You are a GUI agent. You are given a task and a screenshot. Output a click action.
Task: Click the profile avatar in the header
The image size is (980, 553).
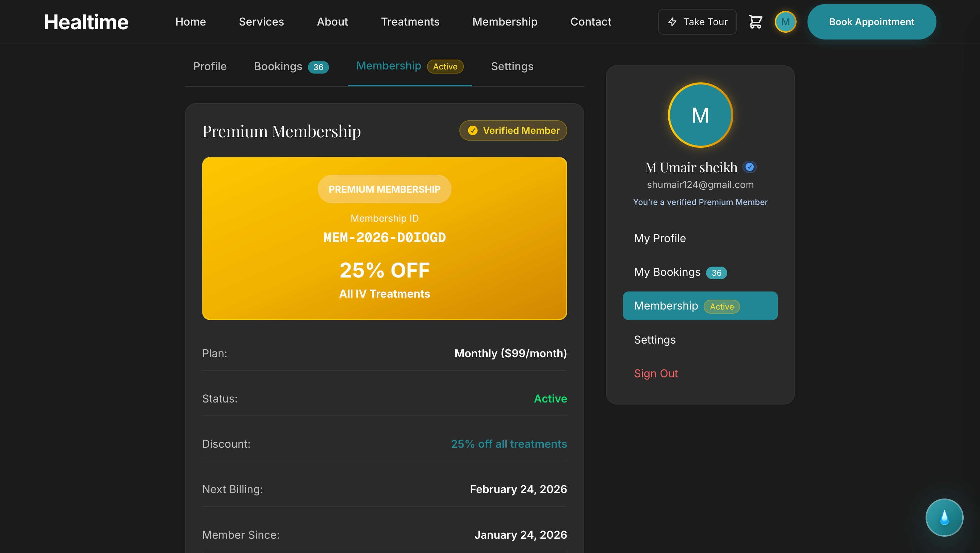pyautogui.click(x=786, y=22)
